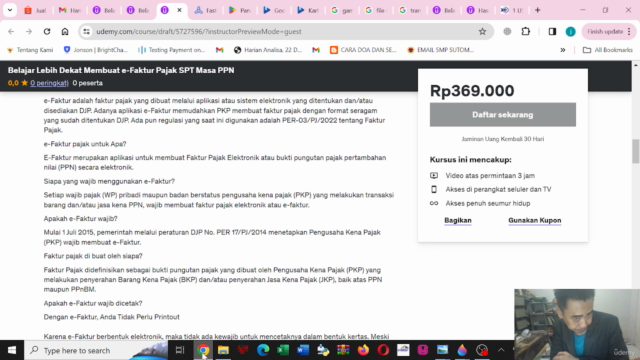The width and height of the screenshot is (640, 360).
Task: Open WinRAR from the taskbar
Action: (x=343, y=350)
